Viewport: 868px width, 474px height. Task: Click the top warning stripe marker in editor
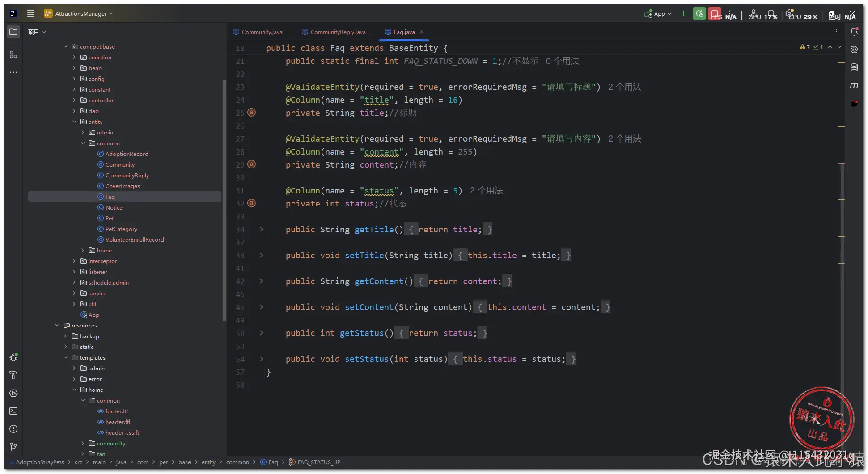point(841,62)
